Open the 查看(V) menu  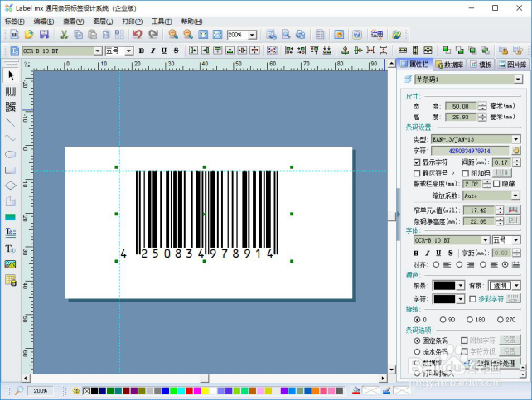(x=73, y=22)
